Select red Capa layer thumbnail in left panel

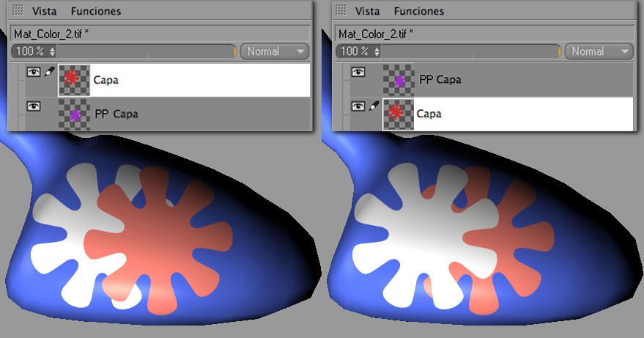point(74,79)
